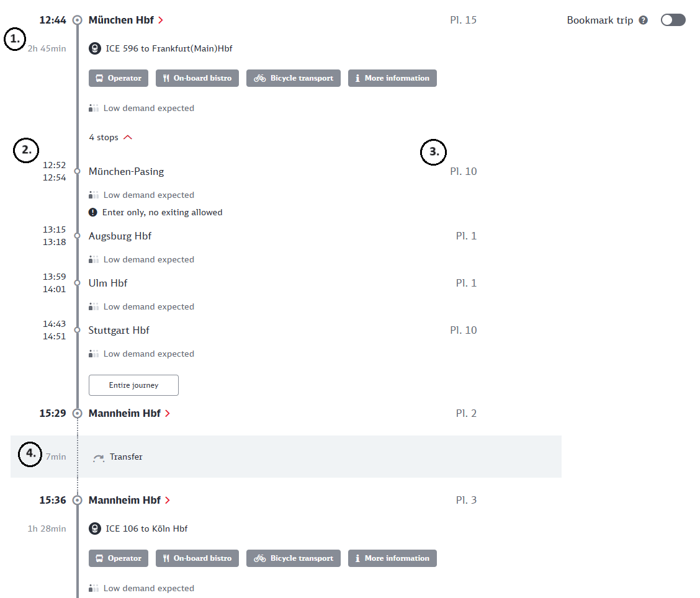Click Bicycle transport for ICE 596
The image size is (700, 598).
click(294, 78)
